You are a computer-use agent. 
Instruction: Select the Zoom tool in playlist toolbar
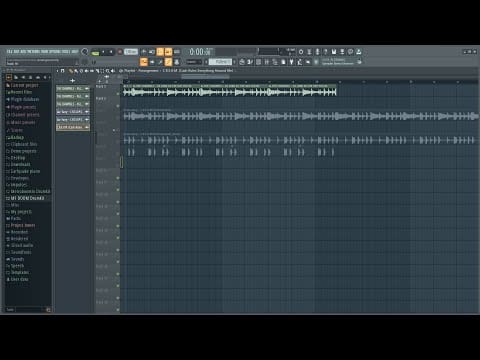(x=107, y=71)
